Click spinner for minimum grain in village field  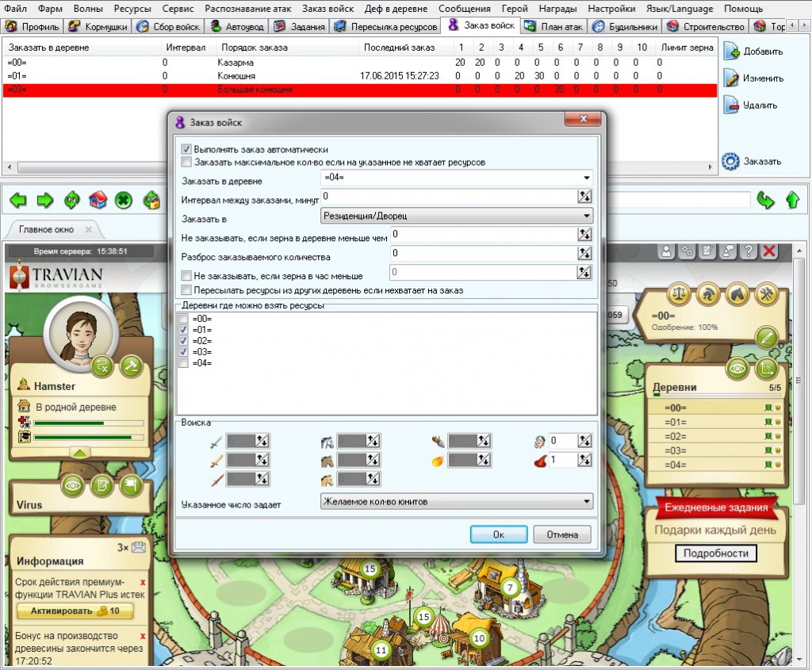[584, 234]
